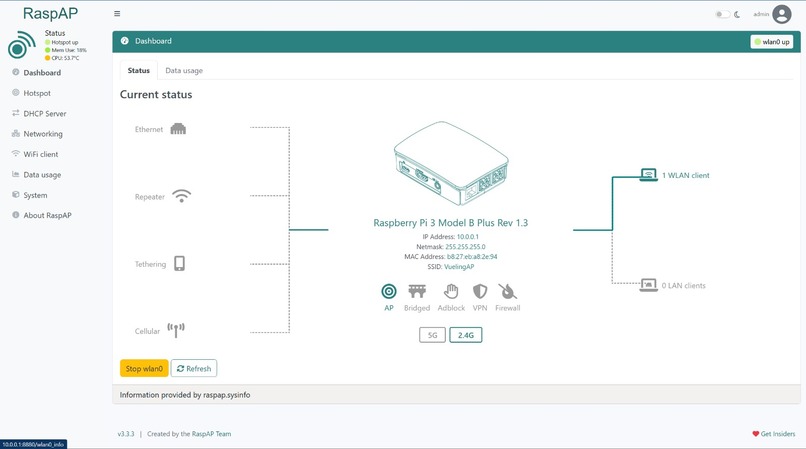Click the VPN shield icon
The height and width of the screenshot is (449, 806).
tap(480, 292)
